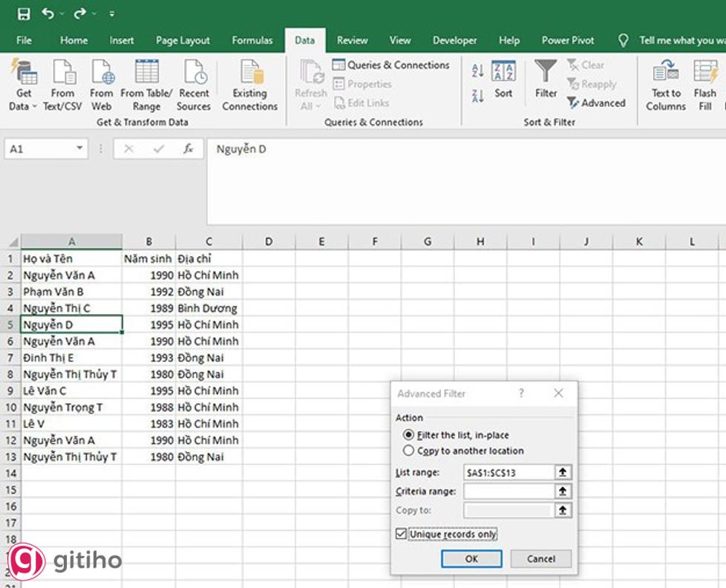
Task: Click the Save icon in title bar
Action: click(x=23, y=13)
